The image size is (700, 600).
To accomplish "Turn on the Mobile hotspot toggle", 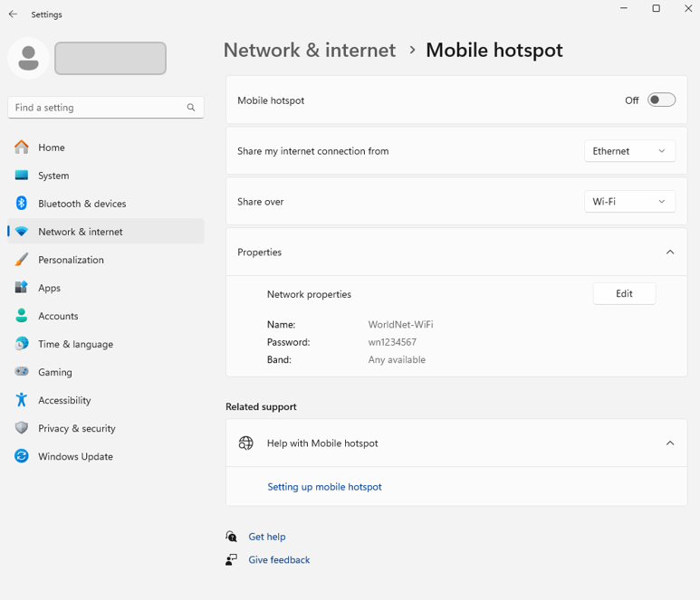I will coord(661,100).
